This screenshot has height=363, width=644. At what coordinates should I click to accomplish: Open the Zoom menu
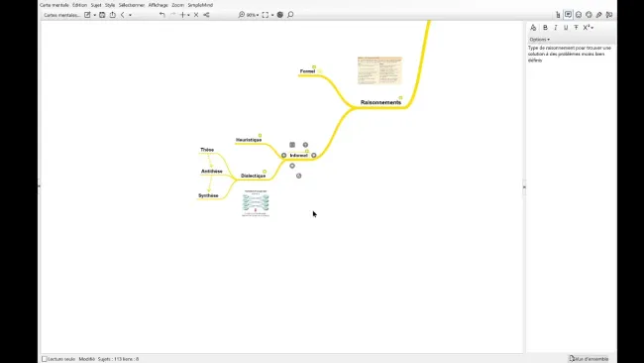click(177, 5)
